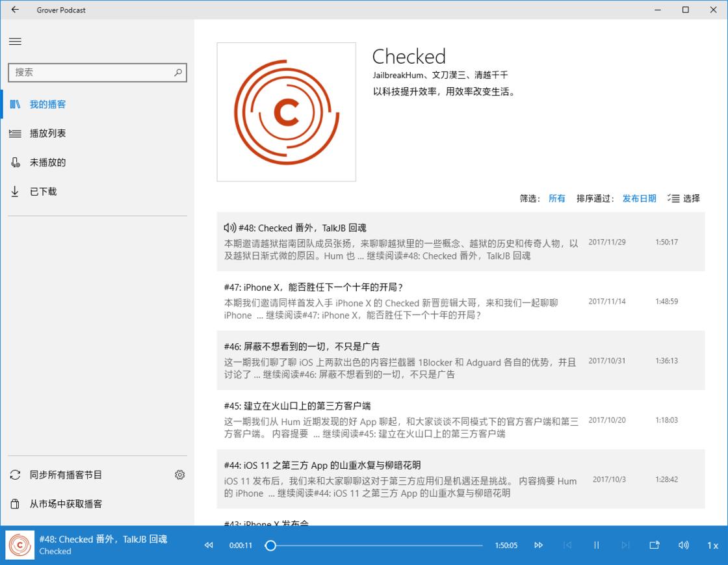
Task: Click now-playing title #48 in player bar
Action: [103, 539]
